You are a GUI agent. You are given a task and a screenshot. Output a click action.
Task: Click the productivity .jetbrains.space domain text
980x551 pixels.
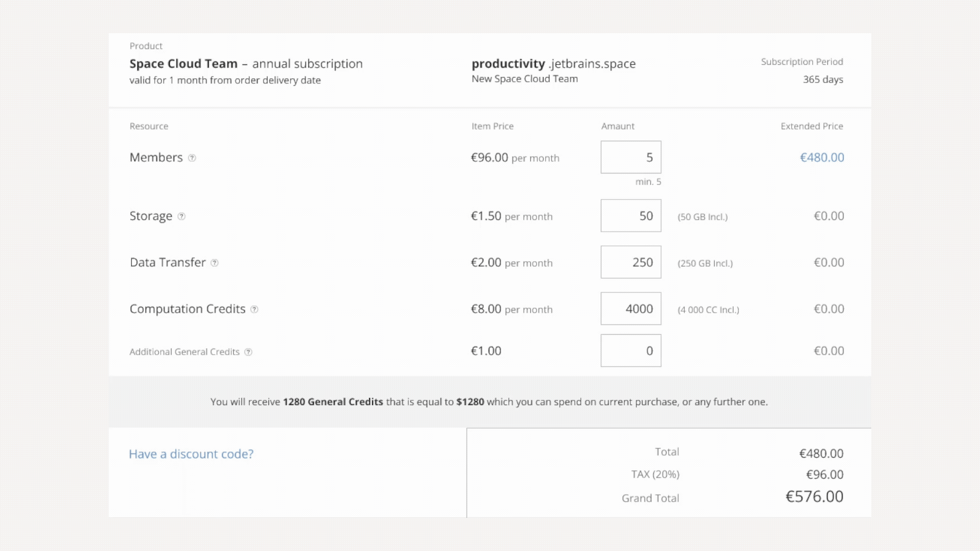click(x=553, y=64)
